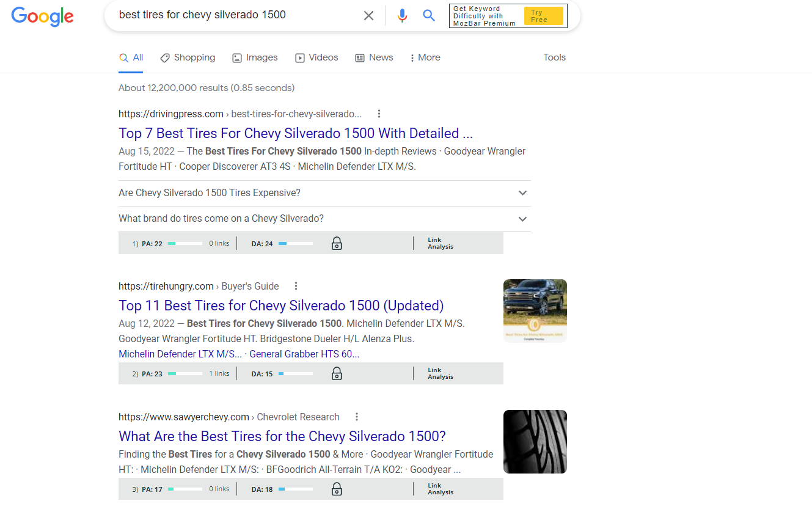Screen dimensions: 812x512
Task: Click the blue magnifier search icon
Action: [429, 15]
